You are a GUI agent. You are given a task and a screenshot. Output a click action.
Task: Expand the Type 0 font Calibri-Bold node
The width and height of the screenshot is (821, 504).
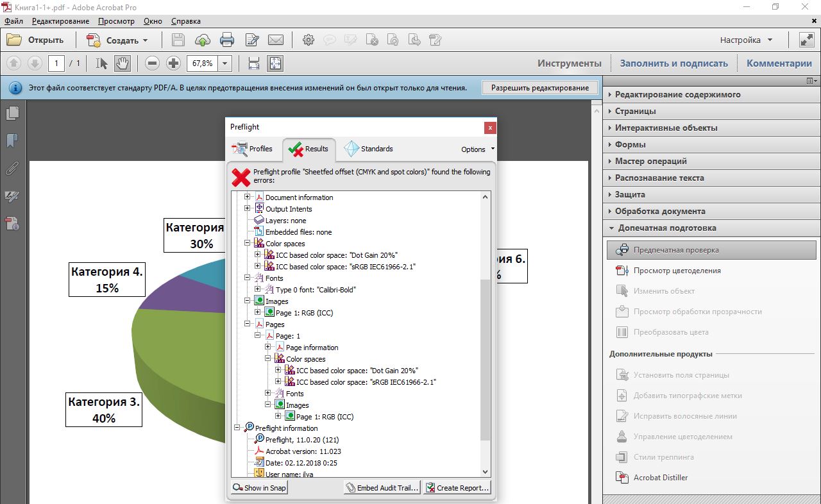pos(258,290)
